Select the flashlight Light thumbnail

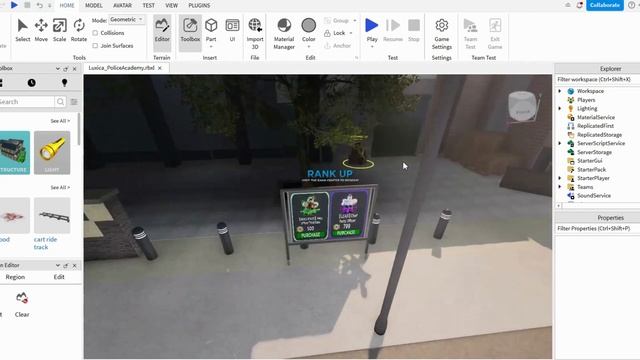point(52,153)
